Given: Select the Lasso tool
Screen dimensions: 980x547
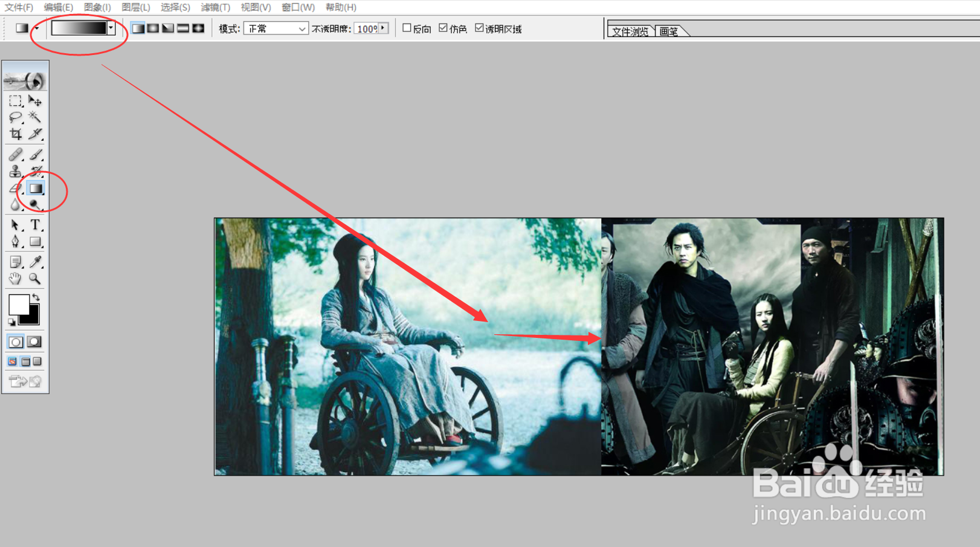Looking at the screenshot, I should (16, 117).
